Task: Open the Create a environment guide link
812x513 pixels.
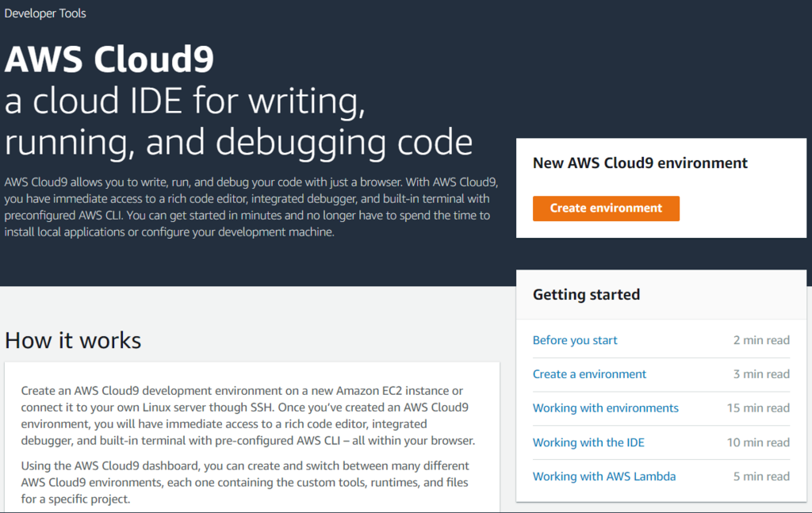Action: [x=589, y=373]
